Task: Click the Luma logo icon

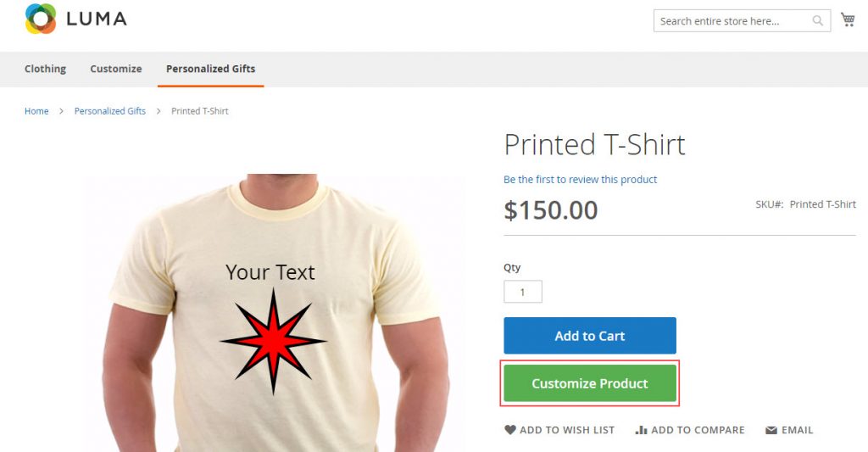Action: [x=41, y=19]
